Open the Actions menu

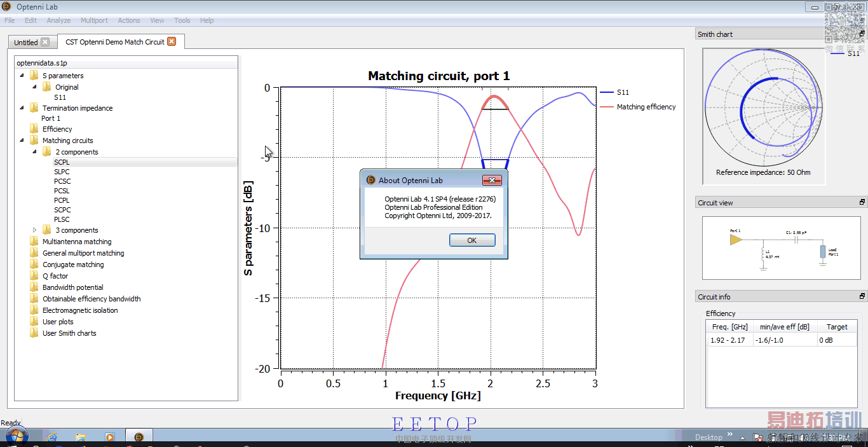click(x=129, y=20)
